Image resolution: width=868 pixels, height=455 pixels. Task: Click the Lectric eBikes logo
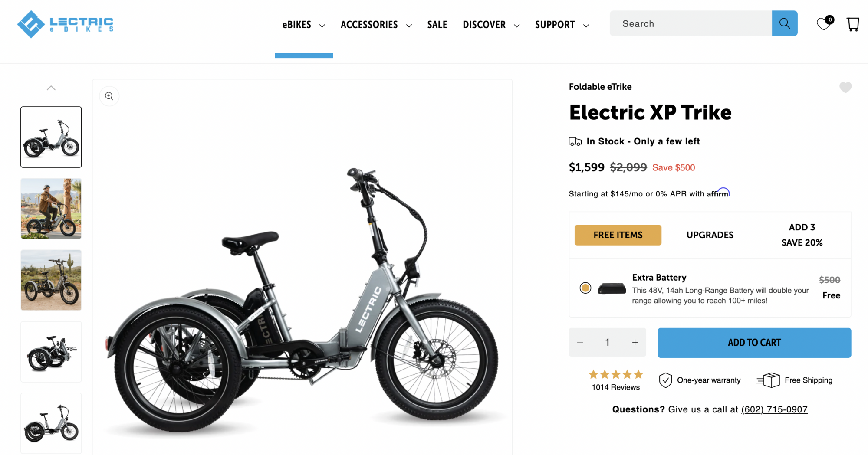[x=65, y=24]
